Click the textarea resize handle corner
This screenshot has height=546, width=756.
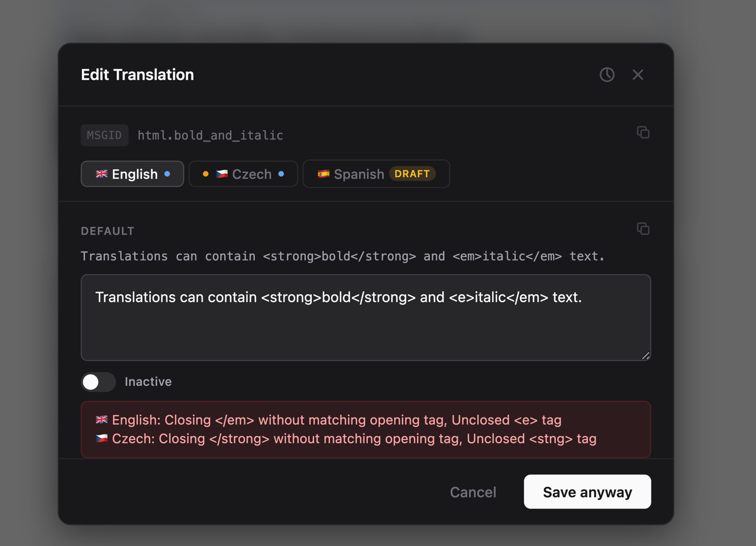click(x=646, y=355)
